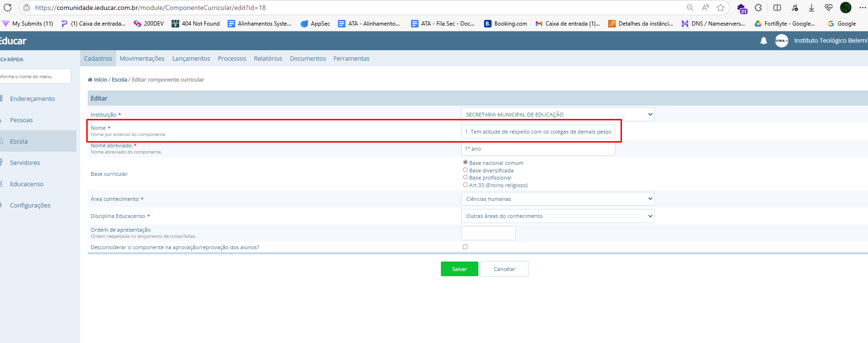Open the AppSec bookmark
Image resolution: width=868 pixels, height=343 pixels.
tap(315, 24)
